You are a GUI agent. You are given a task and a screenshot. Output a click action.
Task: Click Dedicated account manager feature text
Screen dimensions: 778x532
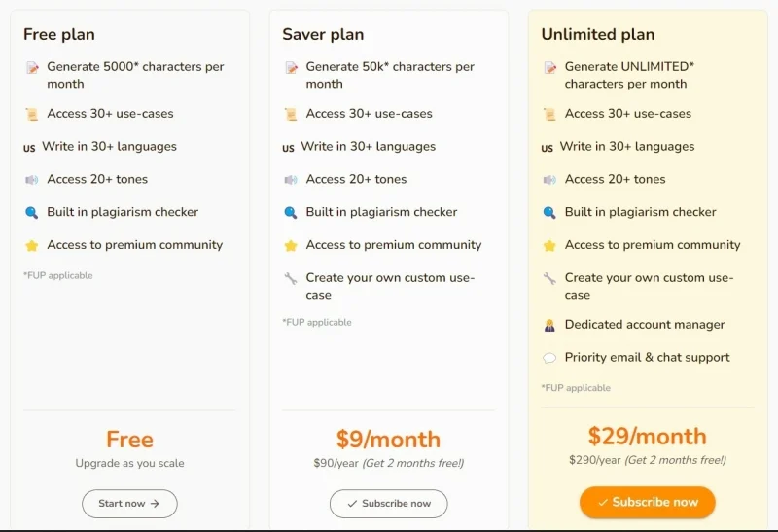click(644, 325)
